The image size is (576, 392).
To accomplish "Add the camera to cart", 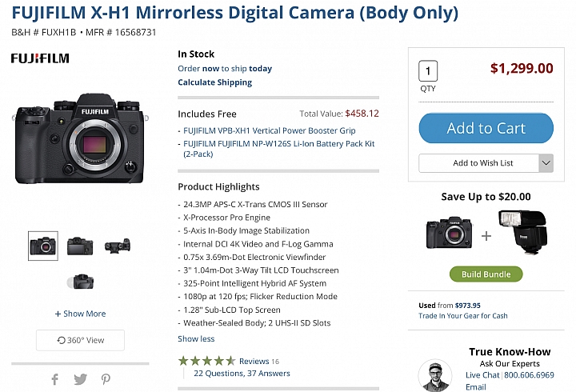I will coord(486,128).
